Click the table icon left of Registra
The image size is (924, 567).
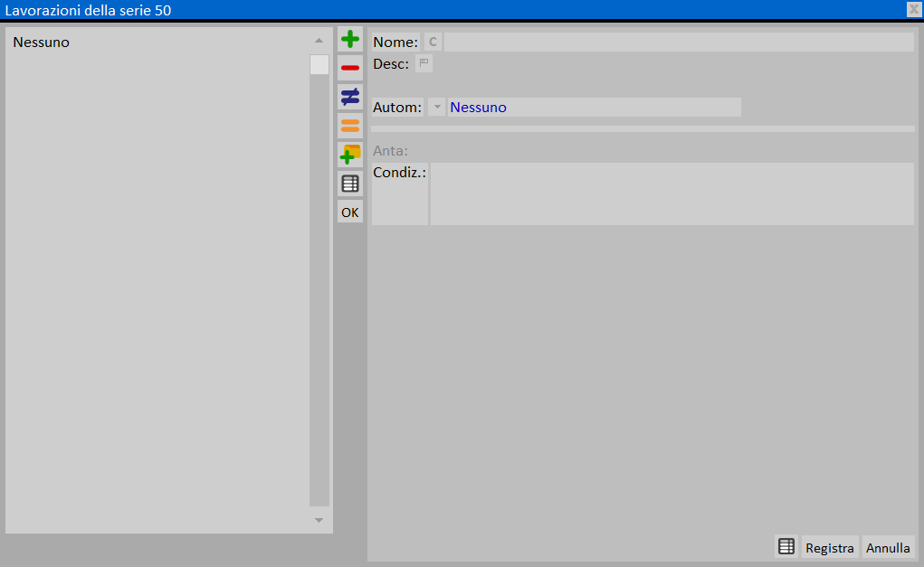click(x=786, y=546)
